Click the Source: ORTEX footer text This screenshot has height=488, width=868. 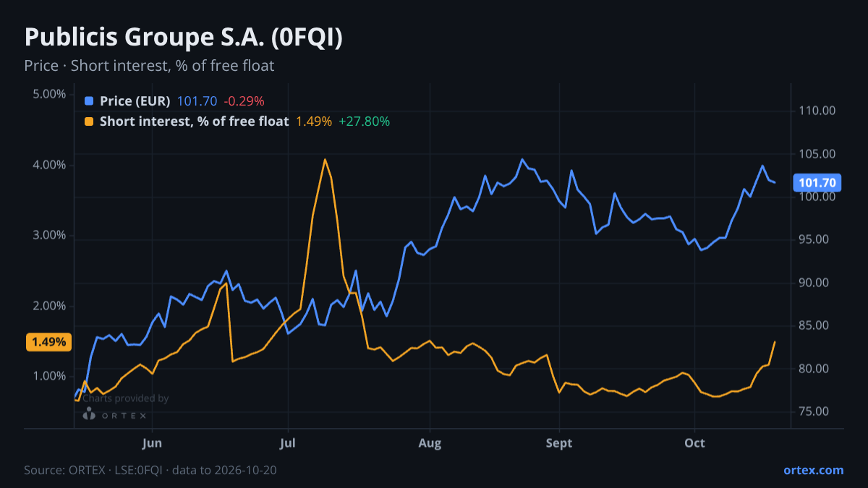[x=150, y=470]
